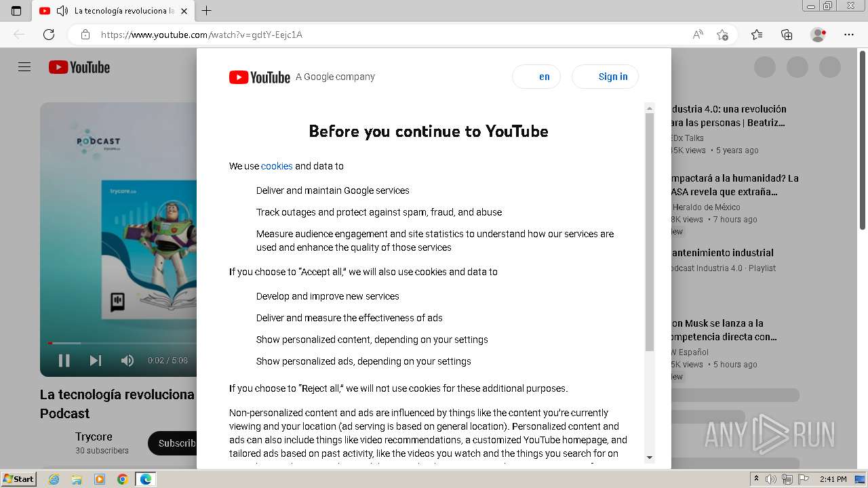Viewport: 868px width, 488px height.
Task: Open the video 'Industria 4.0: una revolución'
Action: [729, 116]
